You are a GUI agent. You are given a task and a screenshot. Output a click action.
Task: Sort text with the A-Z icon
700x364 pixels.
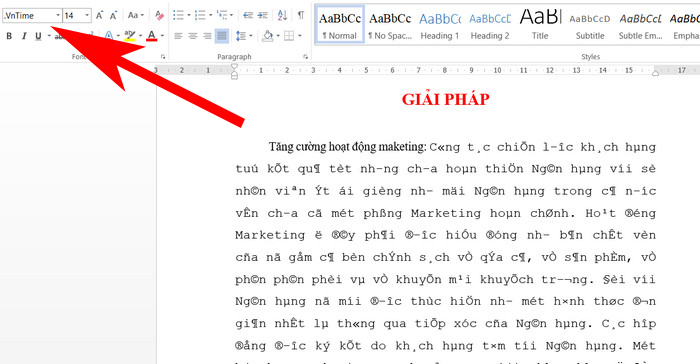(282, 16)
